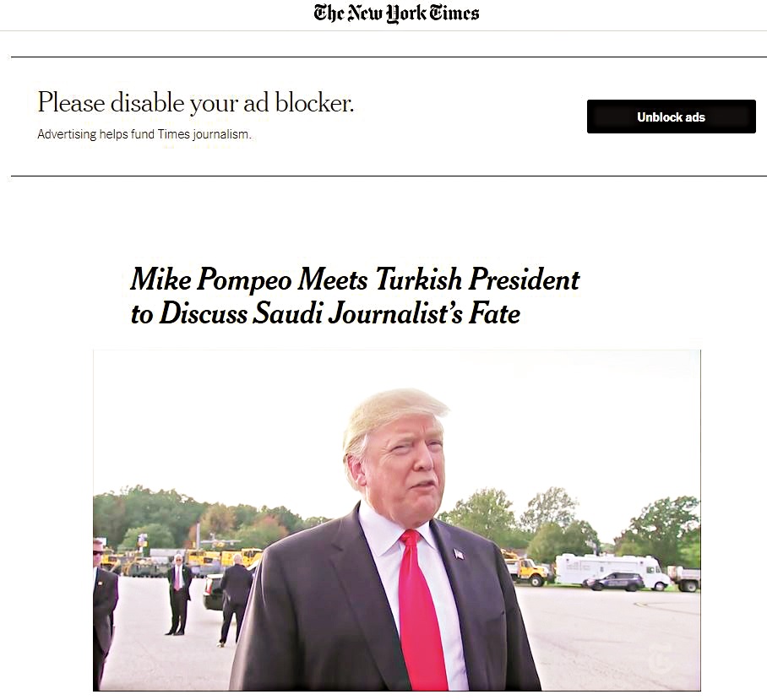Click the agent standing with clasped hands
This screenshot has width=767, height=700.
tap(178, 594)
